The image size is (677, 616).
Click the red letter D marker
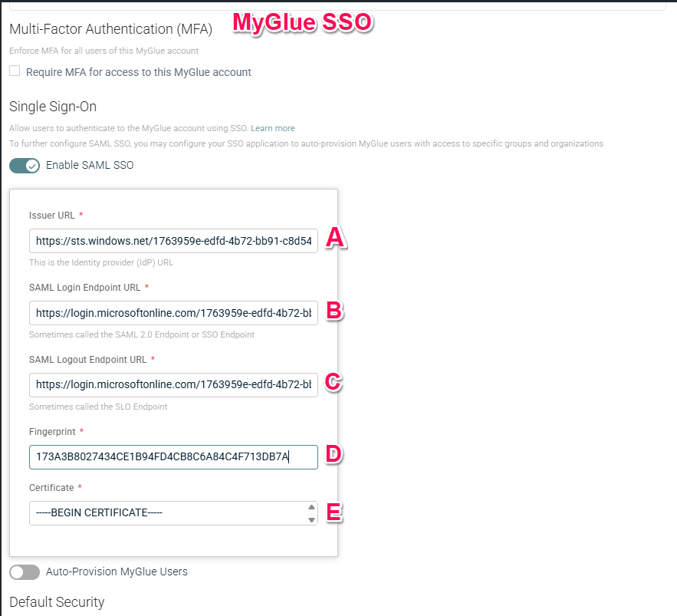[334, 454]
